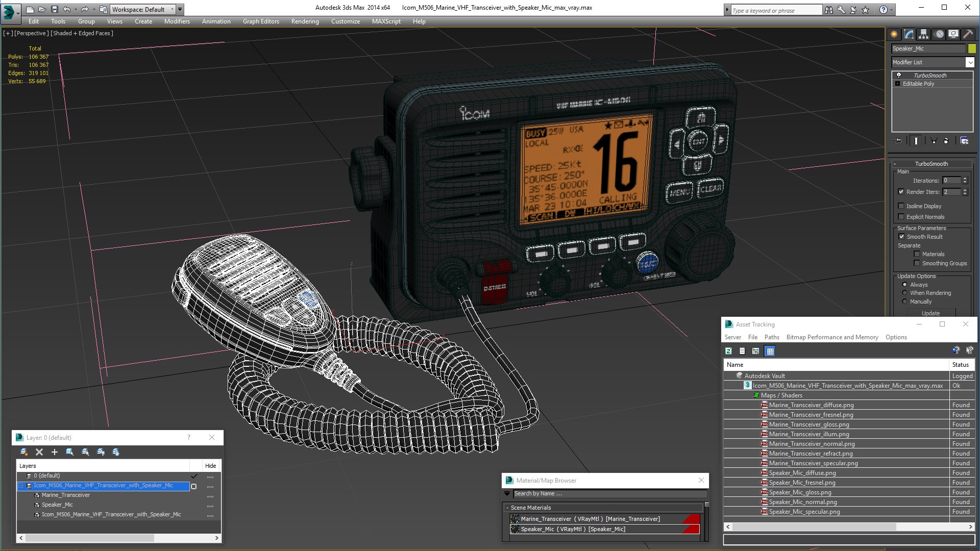Open the Hierarchy command panel tab

924,34
